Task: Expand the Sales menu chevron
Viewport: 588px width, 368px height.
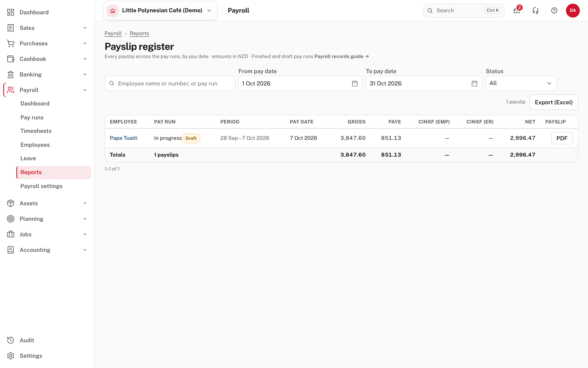Action: (85, 28)
